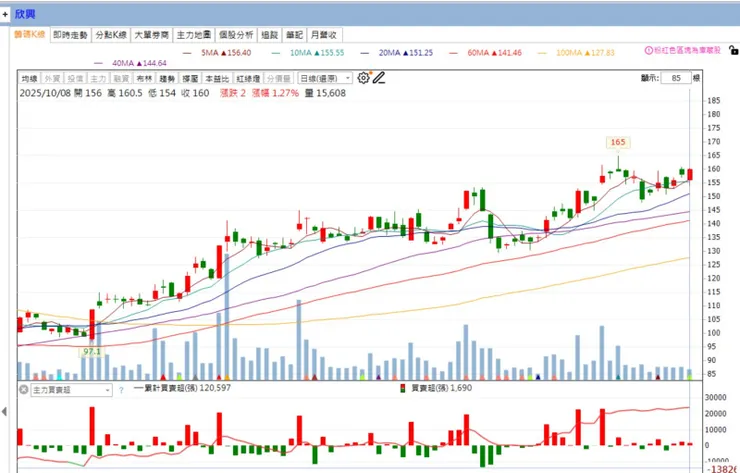Click the 累計買賣超(張) 120,597 legend
The image size is (740, 473).
click(x=183, y=388)
